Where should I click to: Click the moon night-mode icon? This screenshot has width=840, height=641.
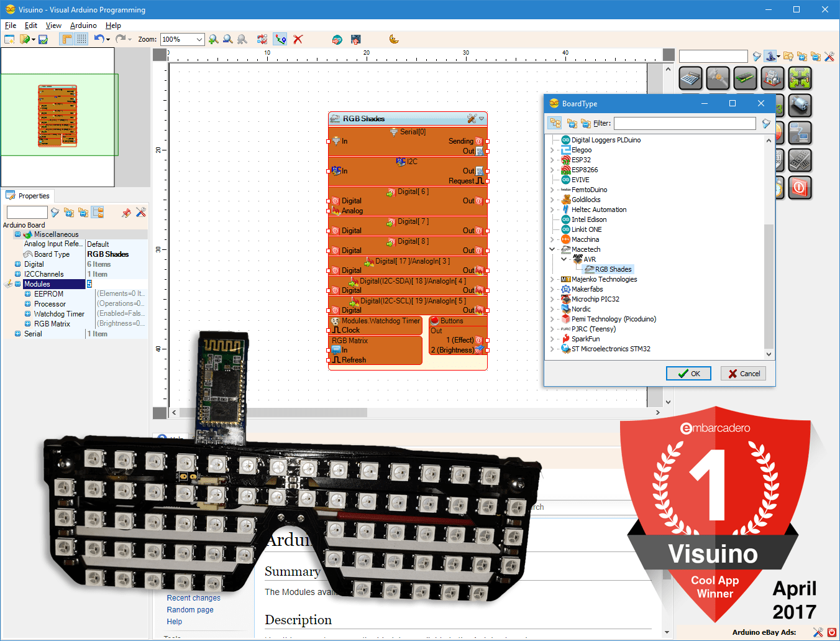[x=394, y=39]
